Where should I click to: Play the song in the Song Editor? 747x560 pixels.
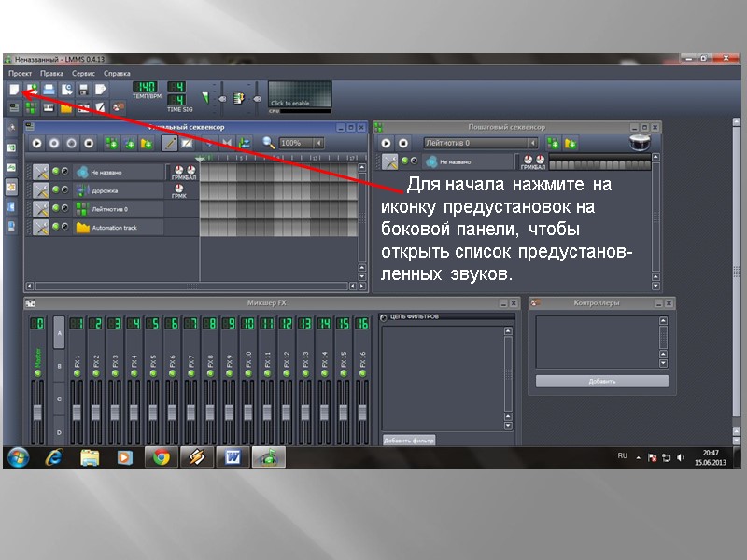[36, 143]
